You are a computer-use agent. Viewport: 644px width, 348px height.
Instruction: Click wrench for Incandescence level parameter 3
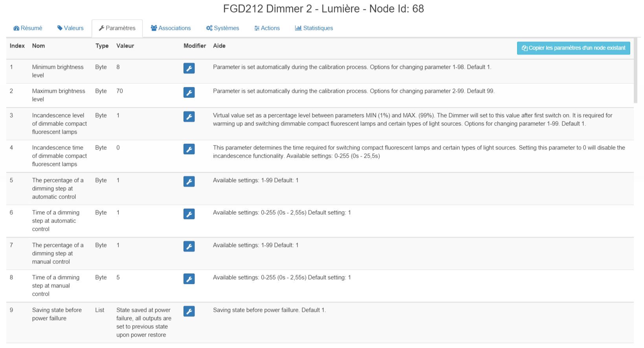pos(189,117)
